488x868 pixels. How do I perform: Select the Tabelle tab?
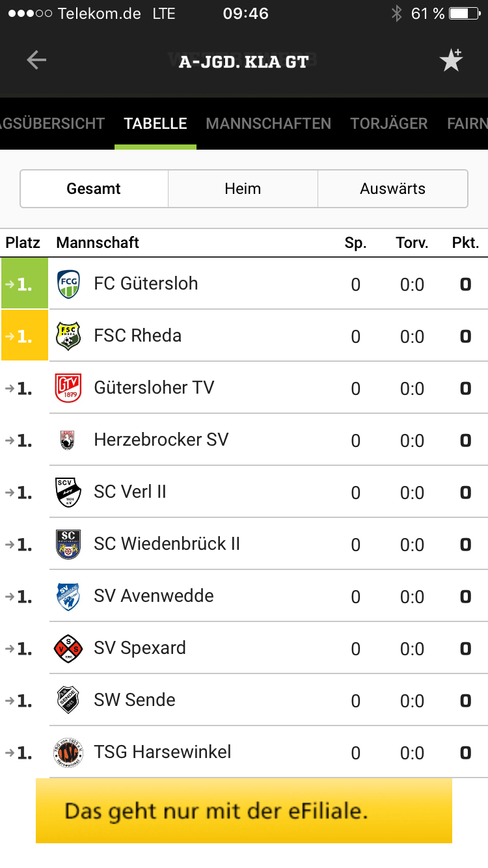156,124
